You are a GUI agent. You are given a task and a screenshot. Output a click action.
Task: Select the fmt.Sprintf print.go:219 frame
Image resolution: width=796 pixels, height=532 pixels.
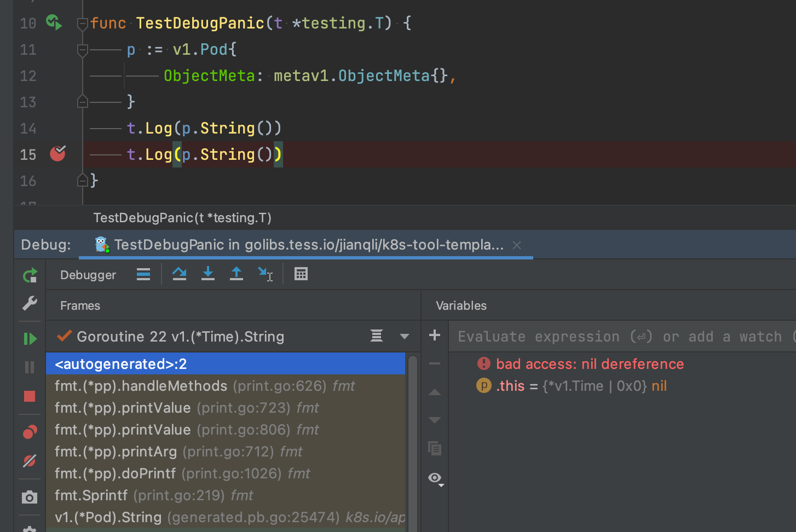(x=226, y=495)
